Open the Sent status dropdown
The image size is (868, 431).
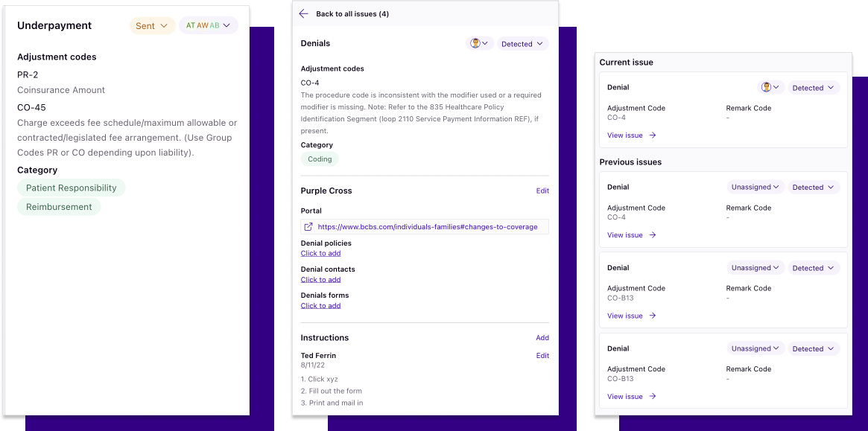[152, 25]
